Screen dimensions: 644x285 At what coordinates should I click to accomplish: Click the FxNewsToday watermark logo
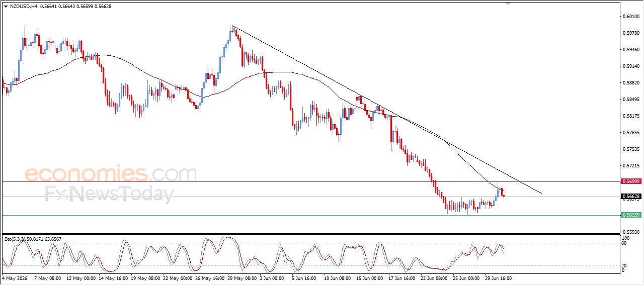[x=109, y=194]
